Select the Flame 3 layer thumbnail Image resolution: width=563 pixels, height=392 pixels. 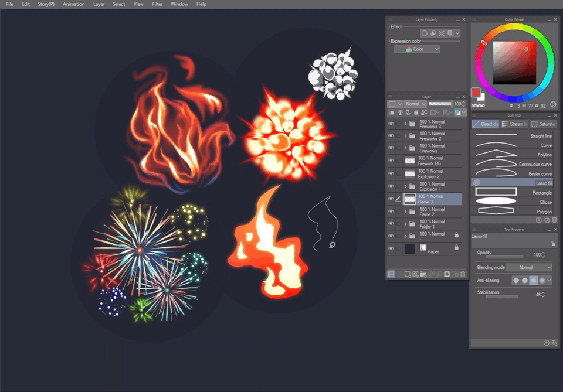pos(410,199)
